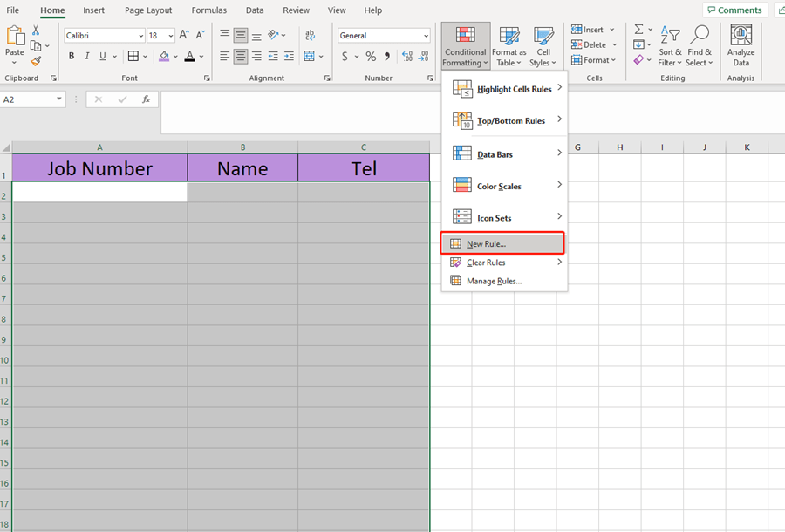Screen dimensions: 785x532
Task: Open the General number format dropdown
Action: [x=426, y=36]
